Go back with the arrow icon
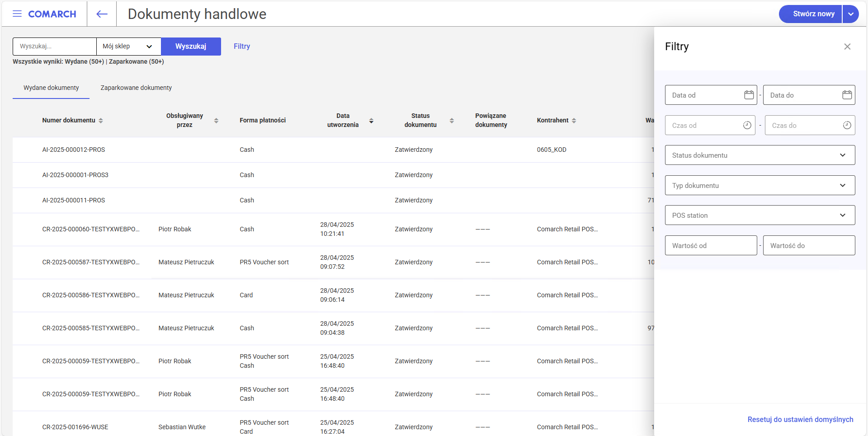 [x=102, y=14]
